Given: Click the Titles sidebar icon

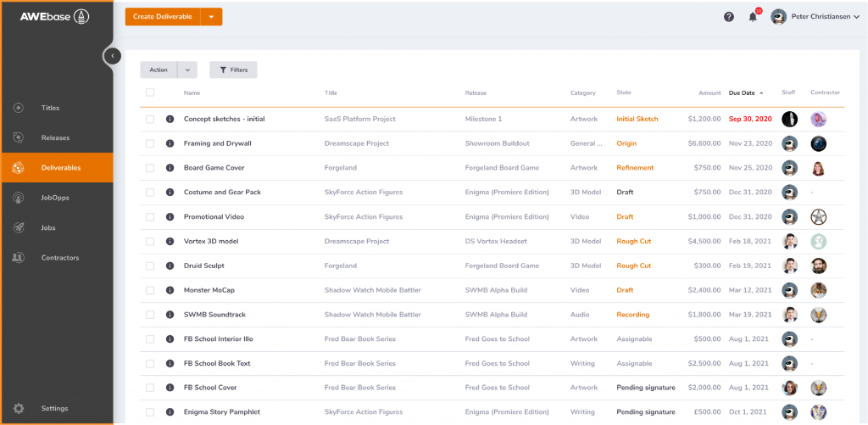Looking at the screenshot, I should (x=19, y=108).
